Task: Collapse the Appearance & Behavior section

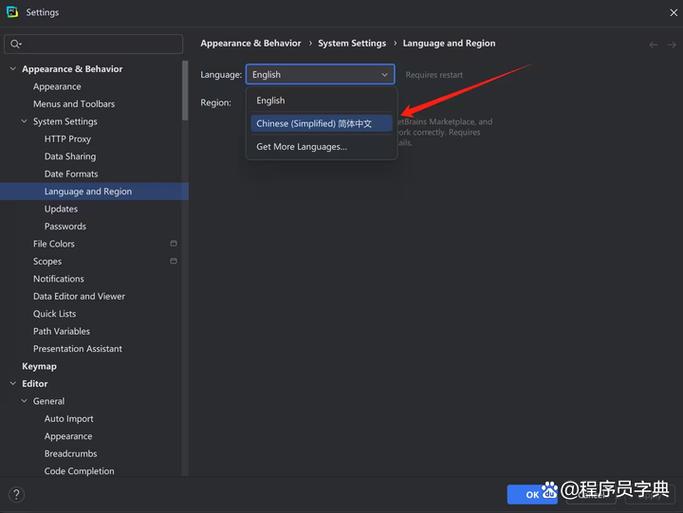Action: tap(13, 69)
